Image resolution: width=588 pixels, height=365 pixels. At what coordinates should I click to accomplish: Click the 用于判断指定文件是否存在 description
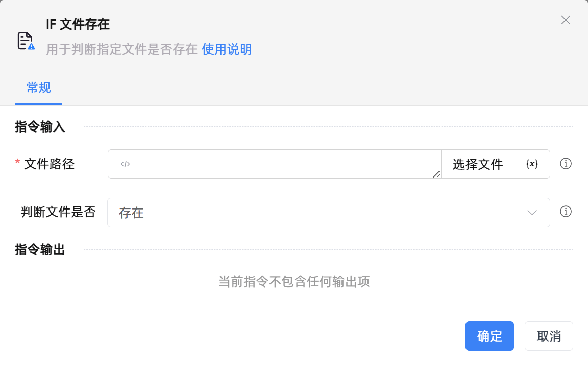tap(121, 49)
